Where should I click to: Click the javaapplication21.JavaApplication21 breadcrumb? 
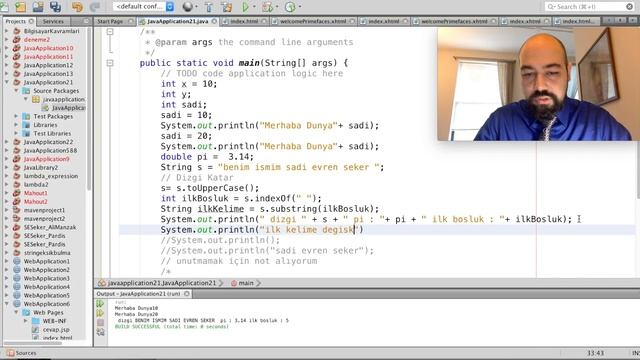162,283
